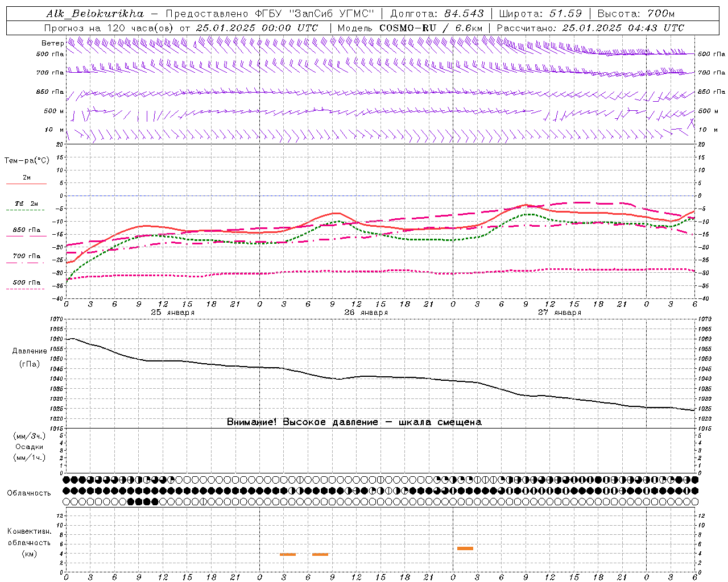Click the '27 января' date label
728x582 pixels.
tap(560, 313)
